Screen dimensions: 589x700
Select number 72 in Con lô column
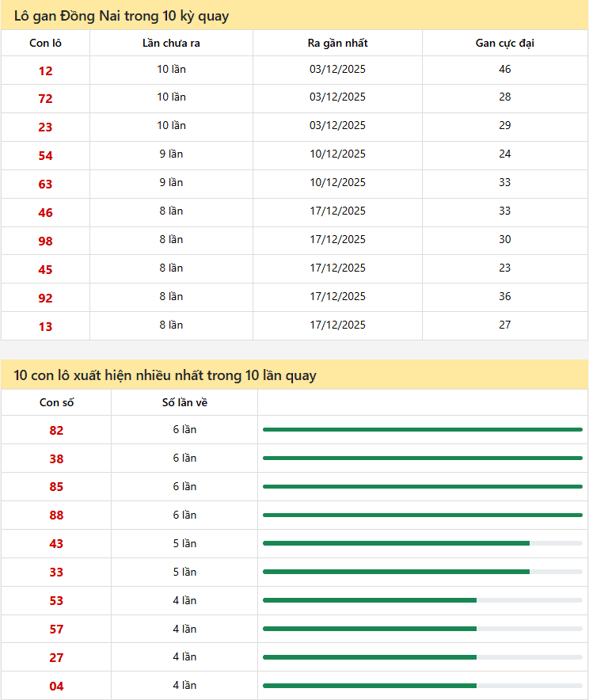45,99
